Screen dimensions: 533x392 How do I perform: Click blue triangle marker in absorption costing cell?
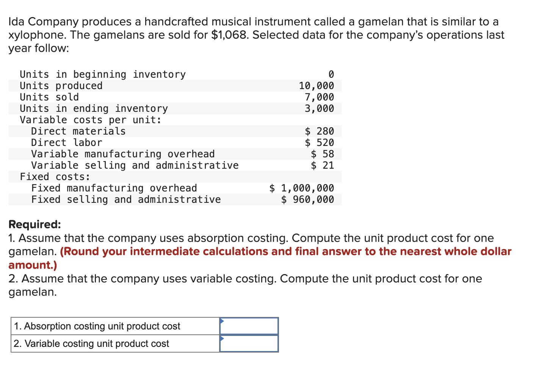(222, 321)
